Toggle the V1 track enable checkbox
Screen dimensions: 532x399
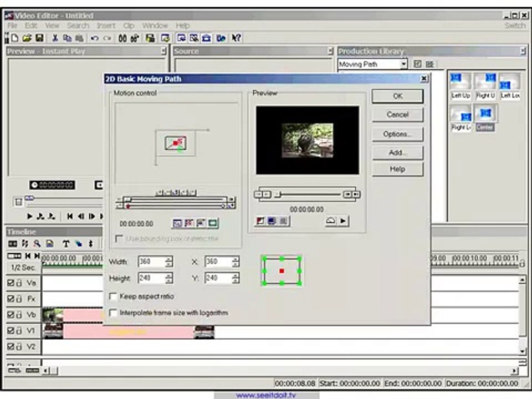[11, 330]
